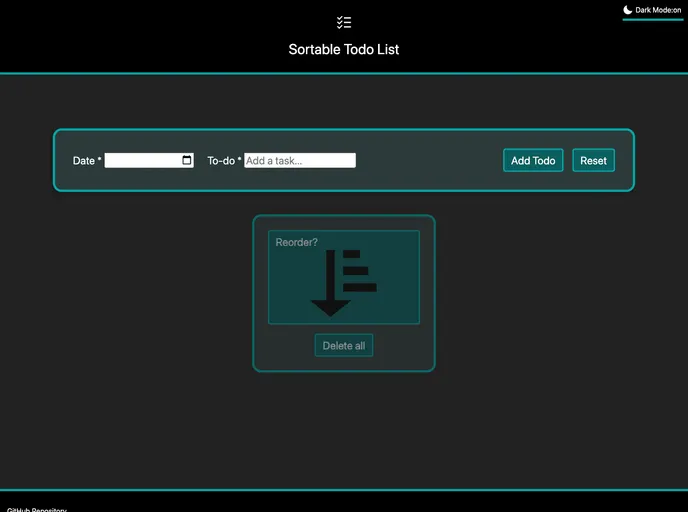Toggle the Dark Mode:on switch label
The height and width of the screenshot is (512, 688).
point(658,10)
